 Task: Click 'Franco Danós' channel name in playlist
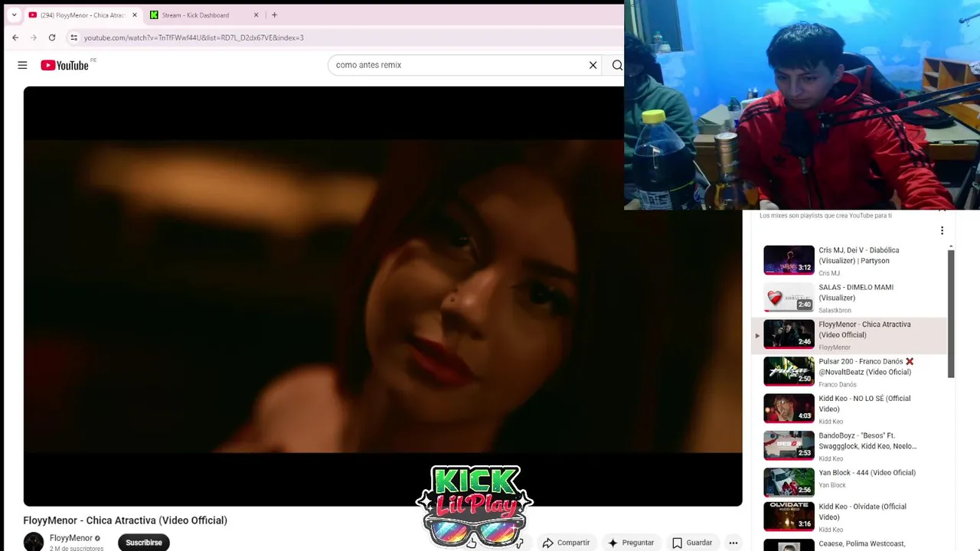(837, 384)
